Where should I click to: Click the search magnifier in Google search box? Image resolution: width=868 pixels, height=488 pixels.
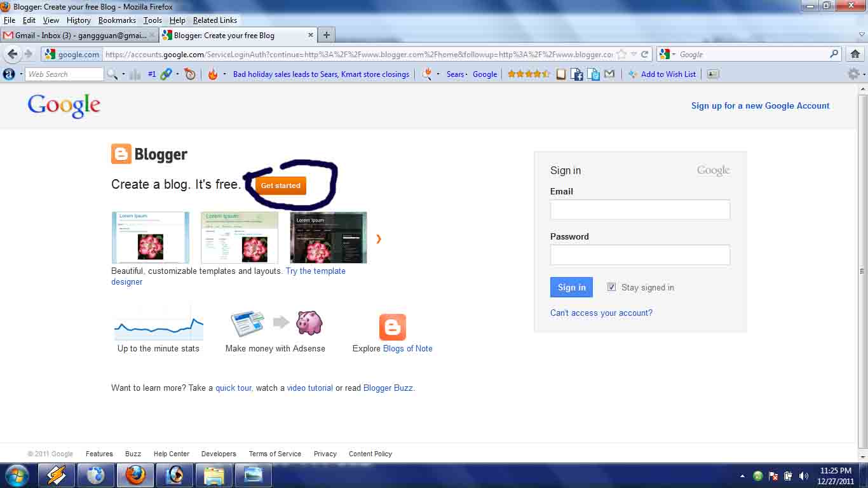click(x=834, y=54)
